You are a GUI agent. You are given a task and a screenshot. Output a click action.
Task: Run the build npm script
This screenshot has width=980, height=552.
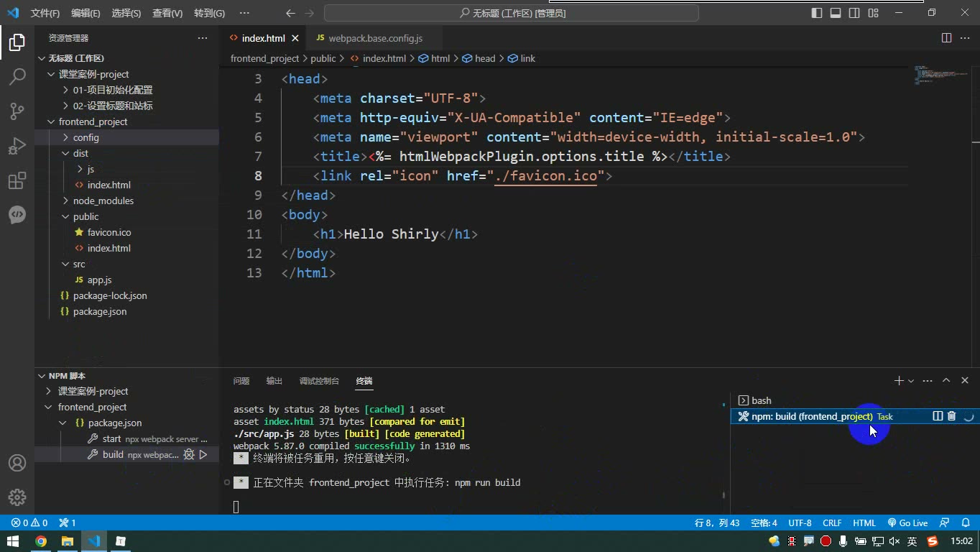203,454
